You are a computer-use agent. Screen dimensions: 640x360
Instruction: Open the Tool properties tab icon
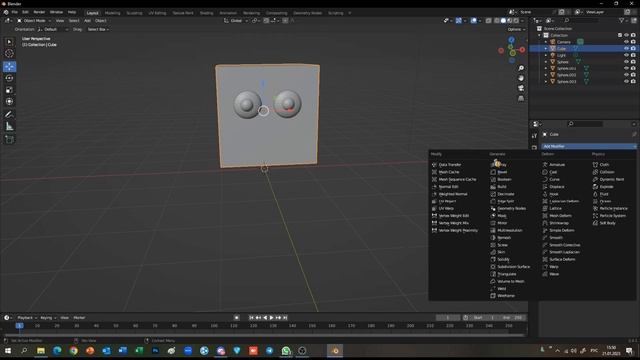point(534,136)
